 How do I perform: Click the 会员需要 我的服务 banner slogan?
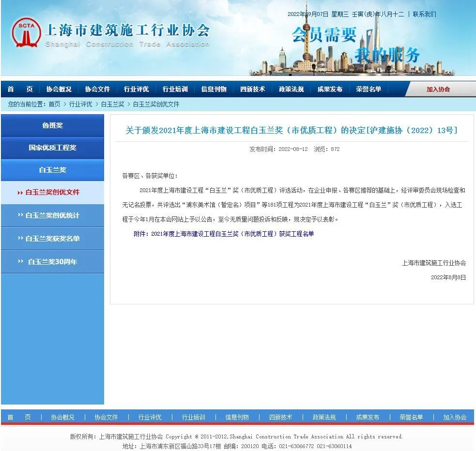pyautogui.click(x=356, y=45)
